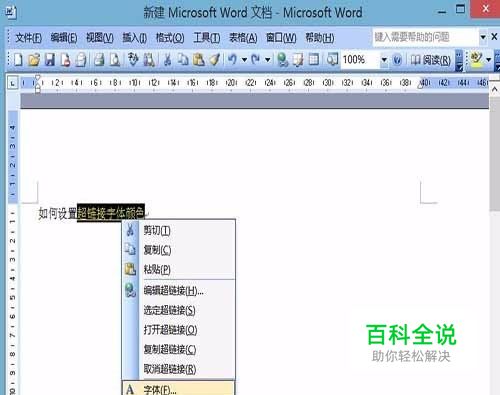Click the tab stop selector on the ruler

[13, 83]
